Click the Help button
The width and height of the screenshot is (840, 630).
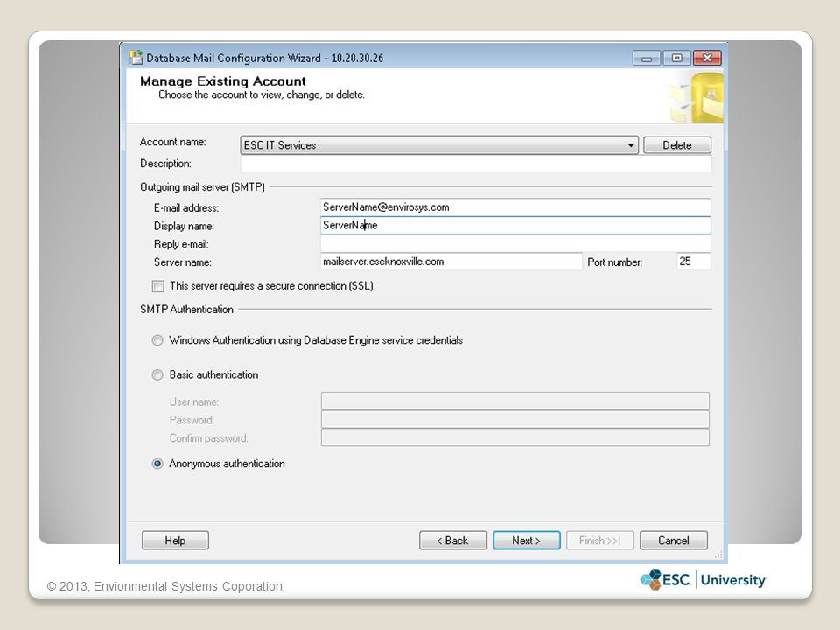point(175,541)
